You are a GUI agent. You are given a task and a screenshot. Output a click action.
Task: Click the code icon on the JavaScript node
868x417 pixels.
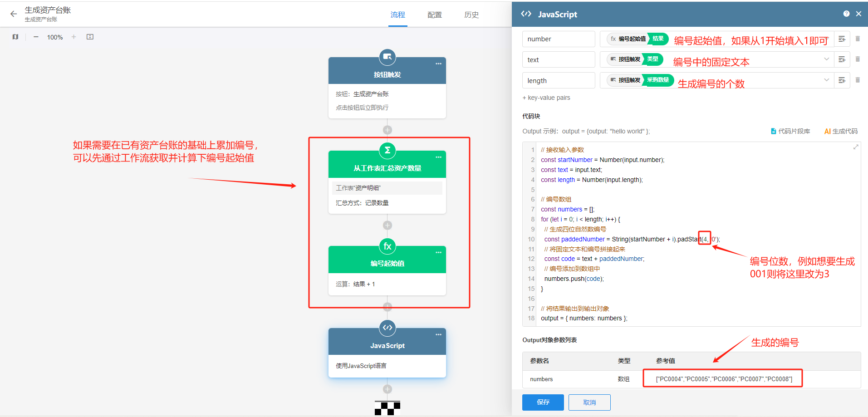point(387,328)
